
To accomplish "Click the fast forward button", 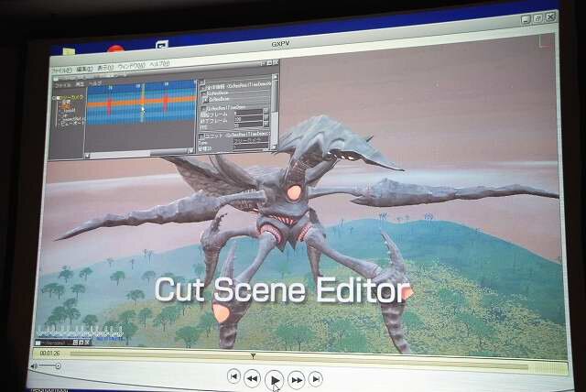I will [x=297, y=378].
